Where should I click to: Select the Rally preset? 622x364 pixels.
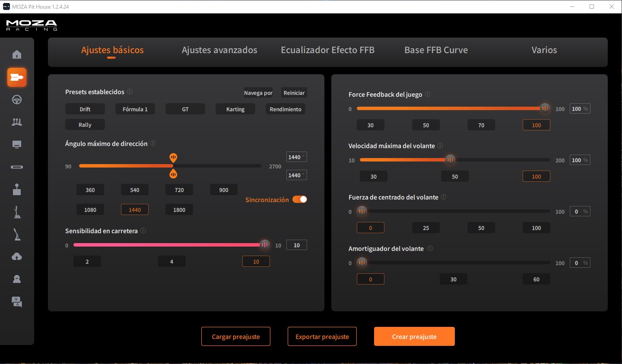[x=85, y=125]
